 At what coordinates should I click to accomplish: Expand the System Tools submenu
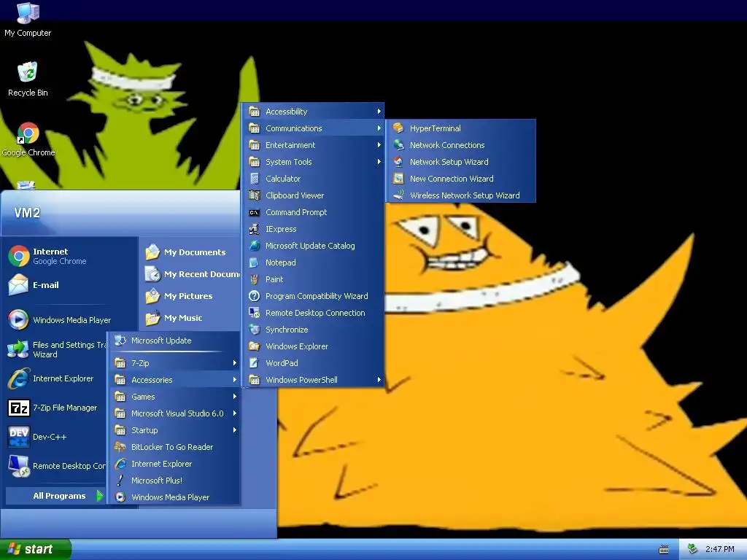314,161
